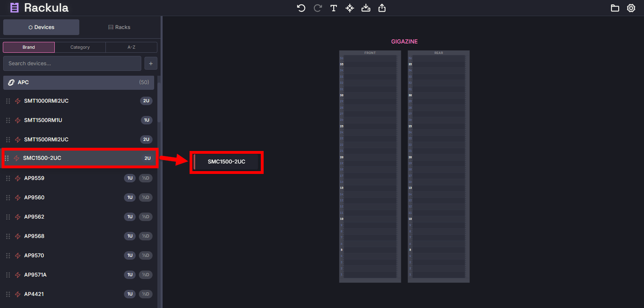This screenshot has height=308, width=644.
Task: Click the redo arrow icon
Action: click(x=318, y=8)
